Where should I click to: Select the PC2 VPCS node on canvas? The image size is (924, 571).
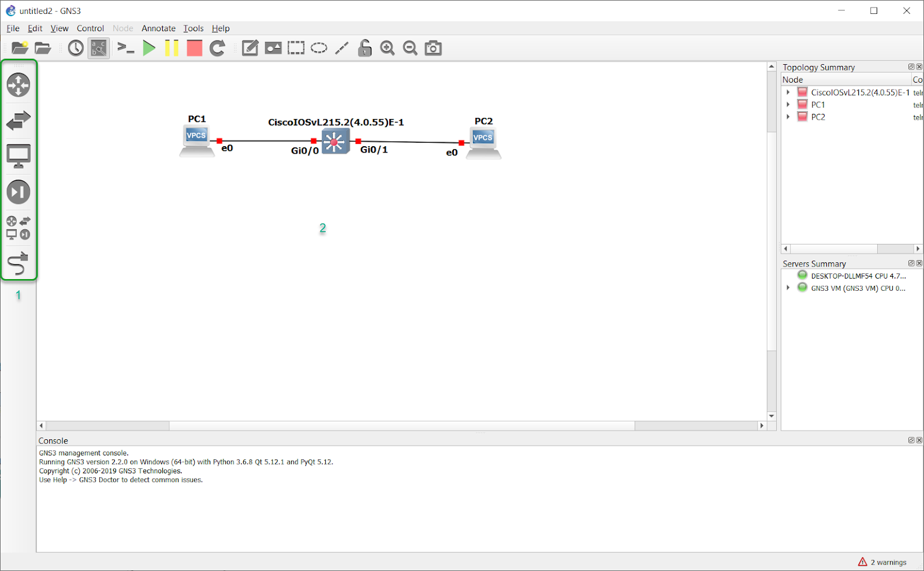[483, 143]
